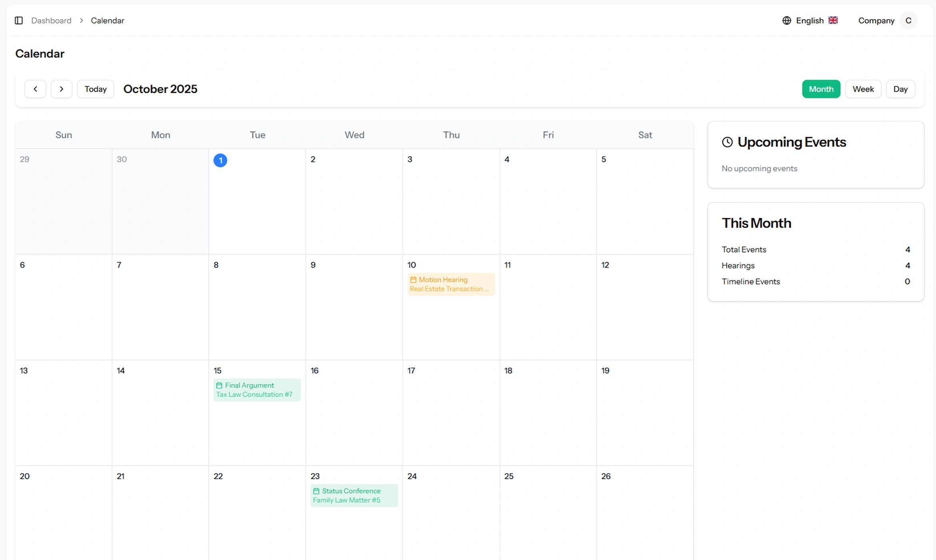Click the Upcoming Events clock icon

(727, 142)
